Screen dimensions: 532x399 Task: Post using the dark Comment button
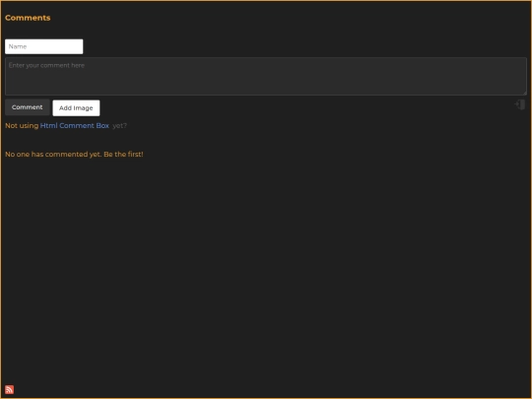coord(28,107)
